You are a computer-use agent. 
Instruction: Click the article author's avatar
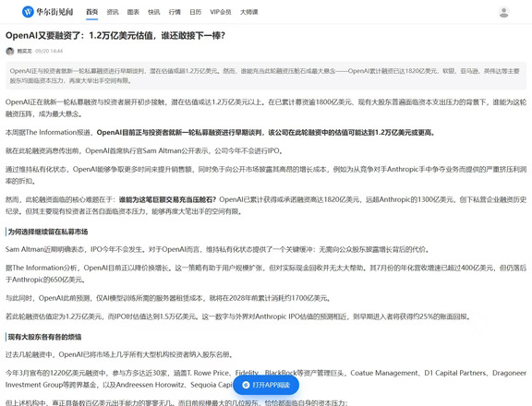10,51
